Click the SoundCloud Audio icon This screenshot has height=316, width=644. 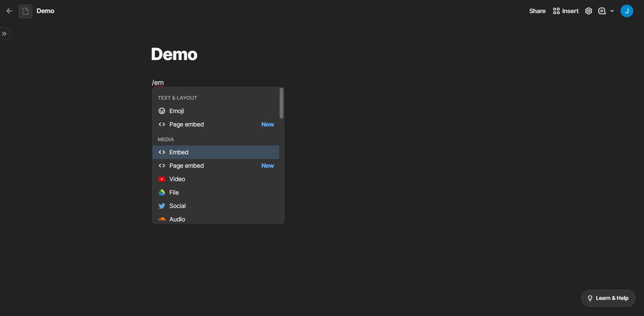162,219
